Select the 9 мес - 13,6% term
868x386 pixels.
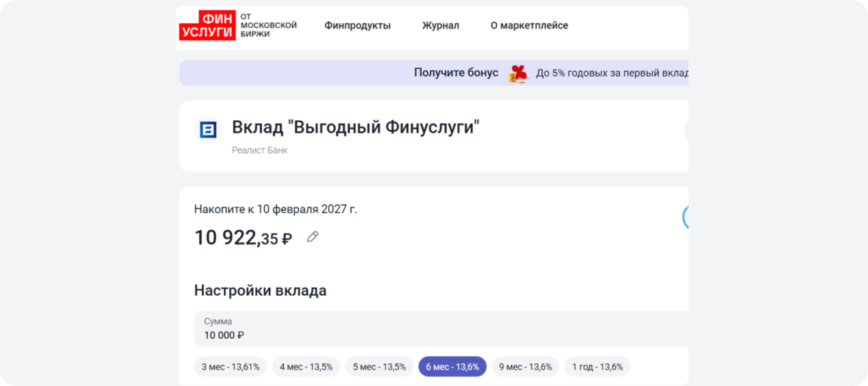point(525,367)
